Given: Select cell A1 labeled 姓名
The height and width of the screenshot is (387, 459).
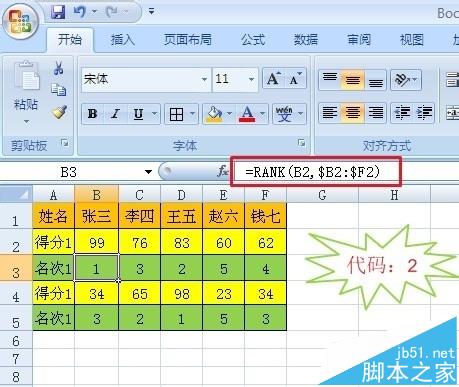Looking at the screenshot, I should [53, 216].
